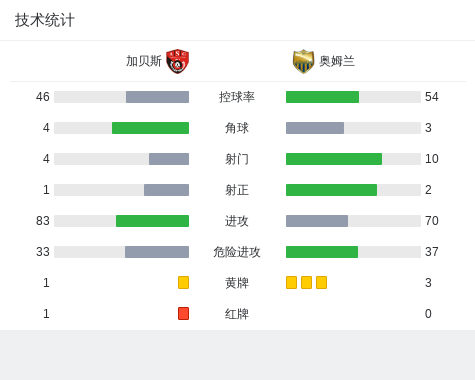Click 加贝斯 yellow card icon
This screenshot has width=475, height=380.
point(183,282)
